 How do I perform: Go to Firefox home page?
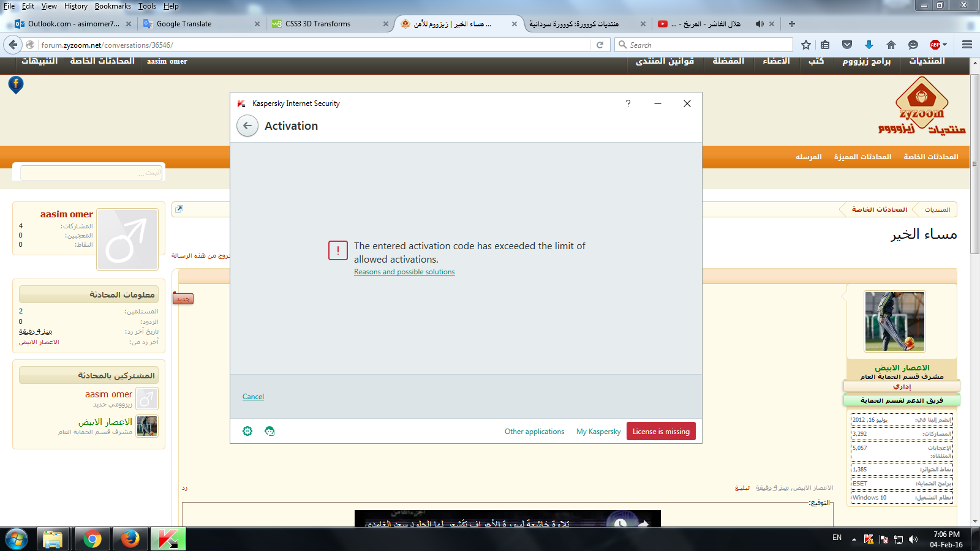(891, 45)
